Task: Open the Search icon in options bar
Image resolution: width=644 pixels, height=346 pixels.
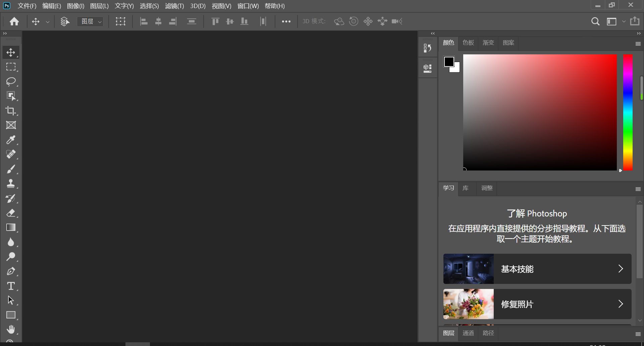Action: pyautogui.click(x=595, y=21)
